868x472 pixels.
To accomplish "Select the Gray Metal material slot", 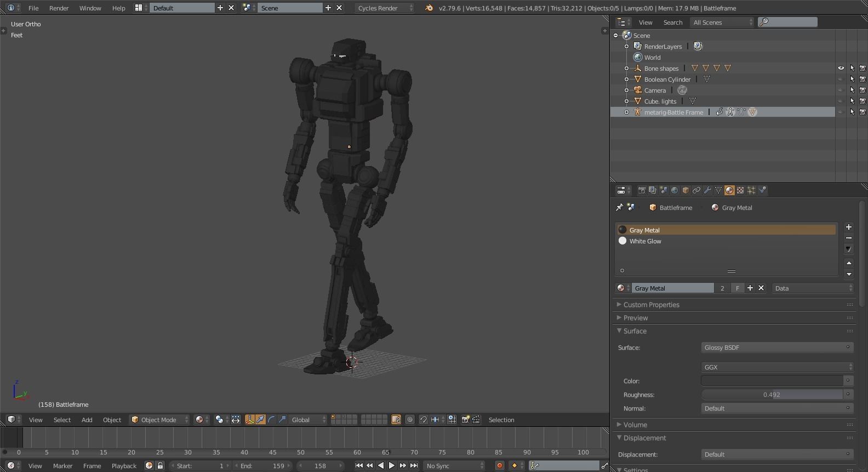I will (x=726, y=230).
